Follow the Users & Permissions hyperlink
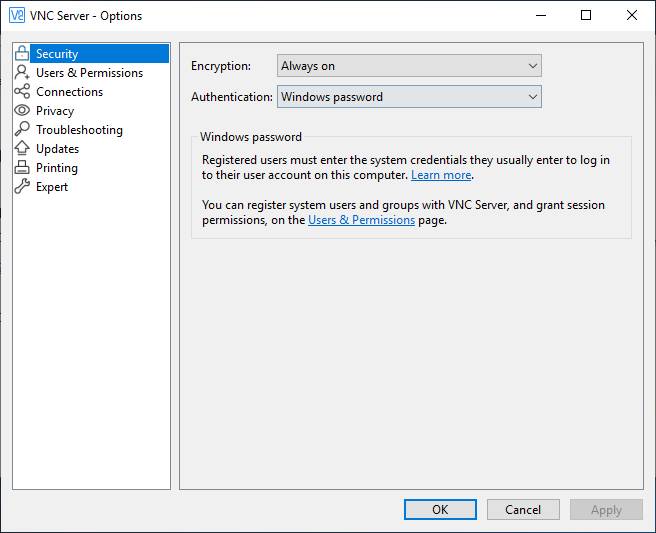 click(x=361, y=220)
